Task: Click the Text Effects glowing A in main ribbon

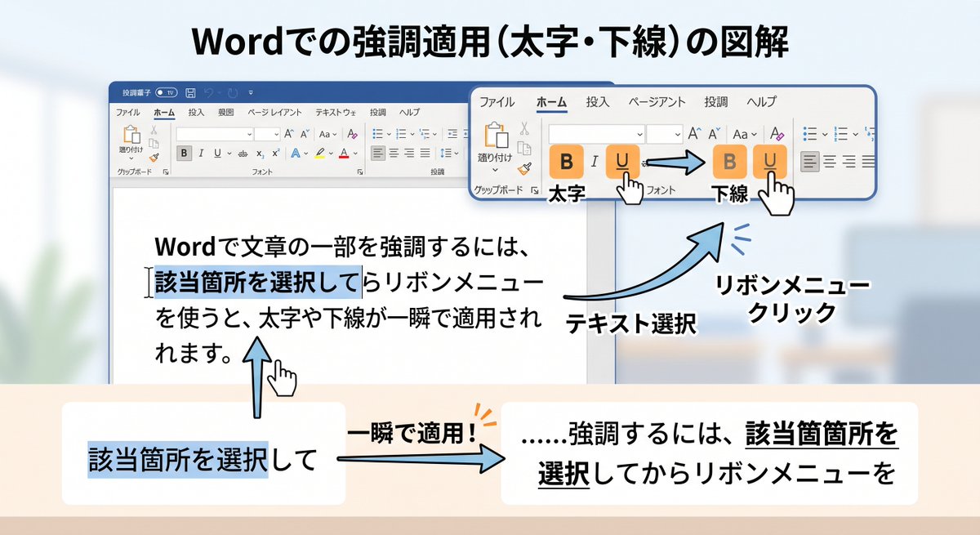Action: point(296,153)
